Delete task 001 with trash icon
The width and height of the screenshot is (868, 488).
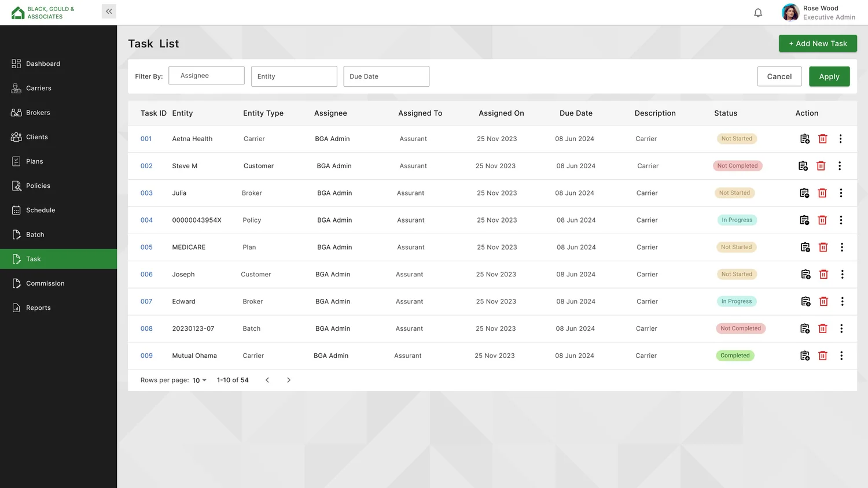point(822,139)
